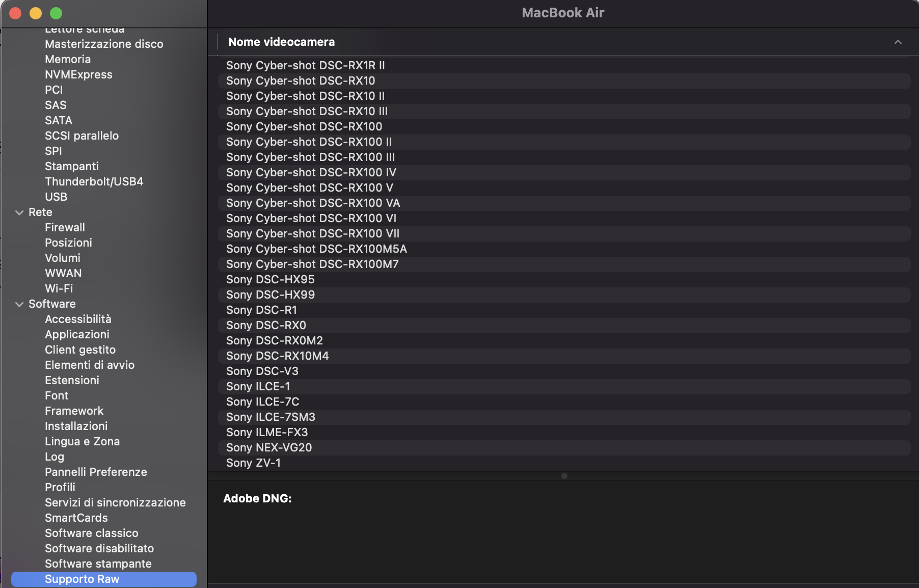Choose the Sony ZV-1 row
The height and width of the screenshot is (588, 919).
pos(564,463)
